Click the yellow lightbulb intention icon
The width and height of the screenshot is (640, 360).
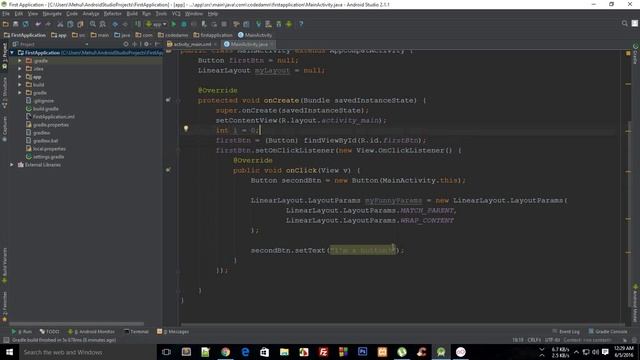coord(186,129)
